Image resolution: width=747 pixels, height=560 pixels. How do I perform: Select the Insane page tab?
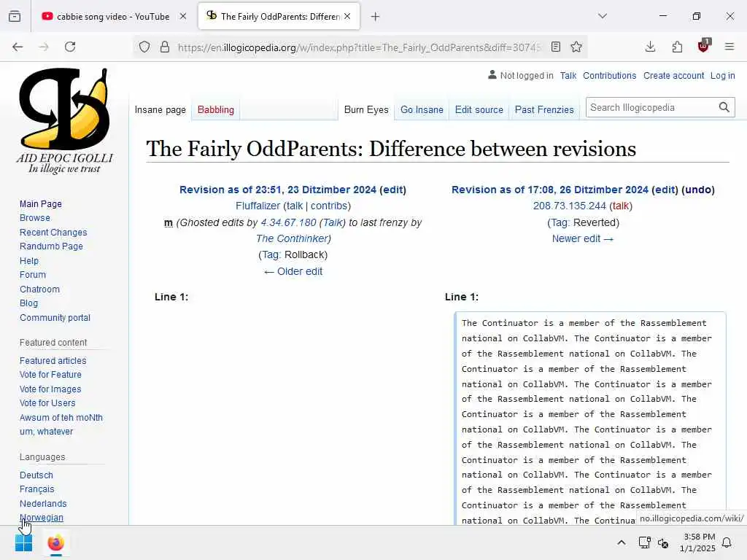160,109
